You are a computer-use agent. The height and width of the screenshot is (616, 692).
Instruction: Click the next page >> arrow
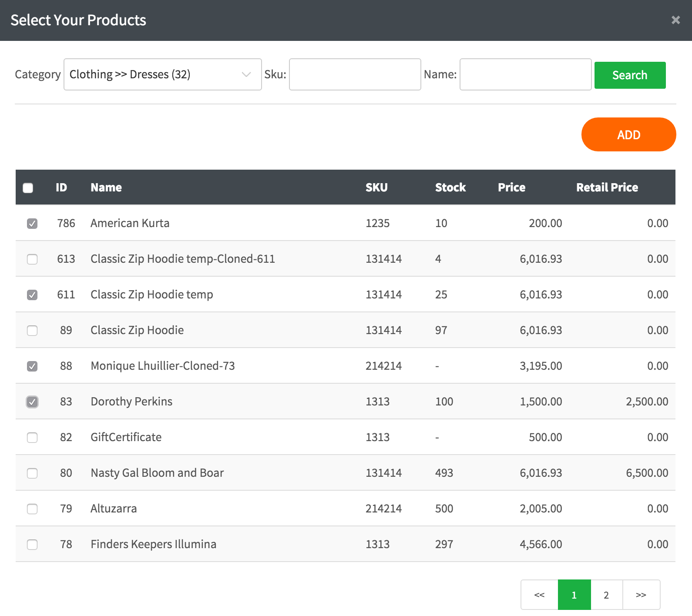pyautogui.click(x=641, y=595)
